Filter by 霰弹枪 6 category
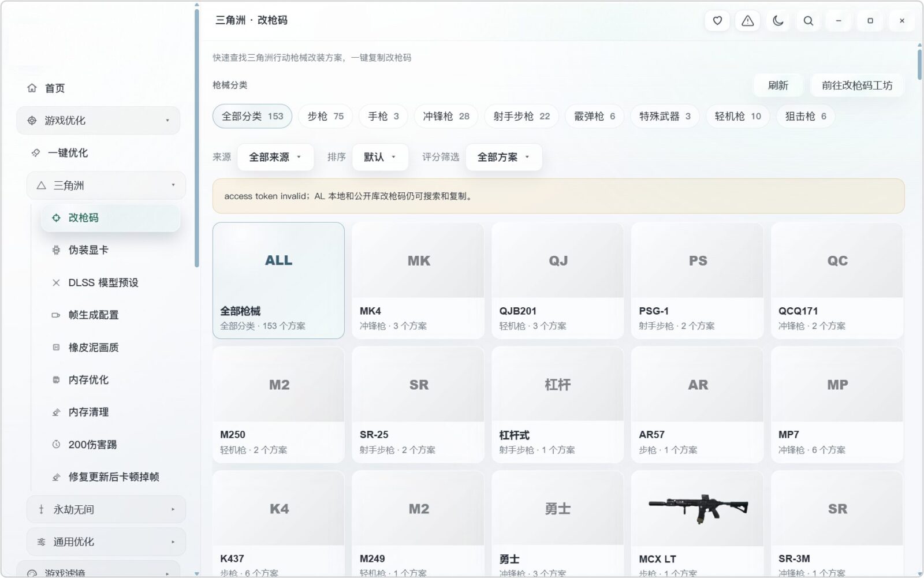 coord(594,116)
